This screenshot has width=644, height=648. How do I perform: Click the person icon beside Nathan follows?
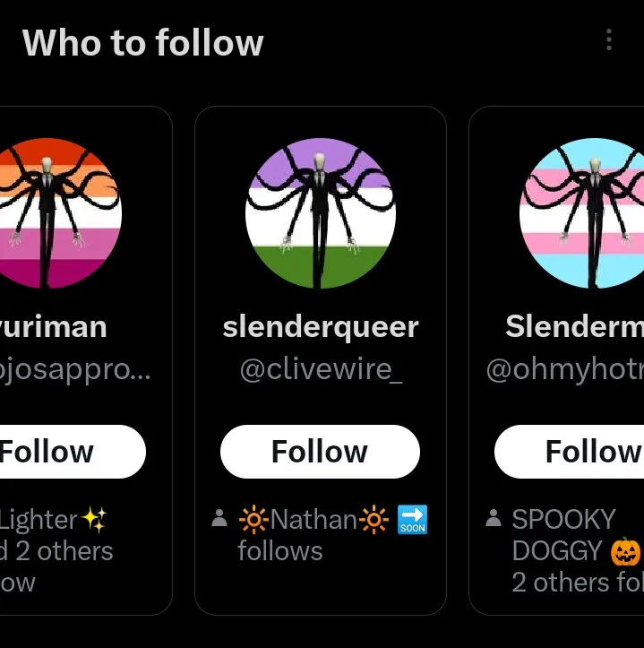point(219,519)
